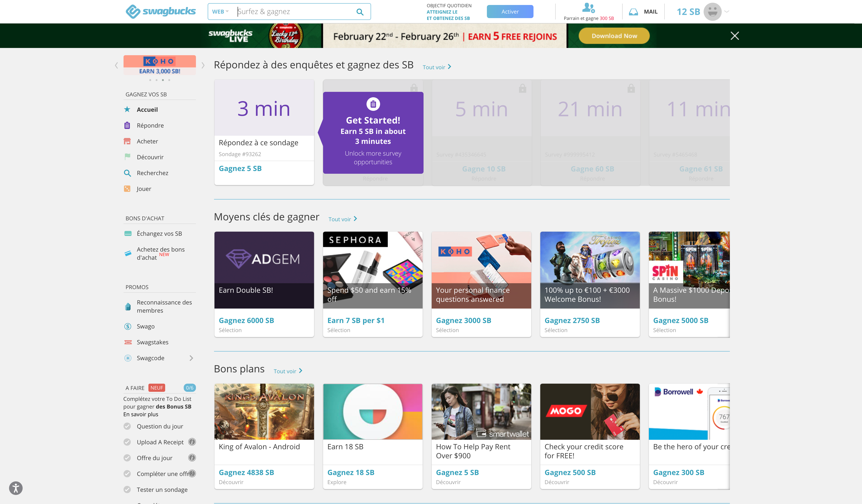862x504 pixels.
Task: Open Tout voir for Moyens clés de gagner
Action: [x=343, y=219]
